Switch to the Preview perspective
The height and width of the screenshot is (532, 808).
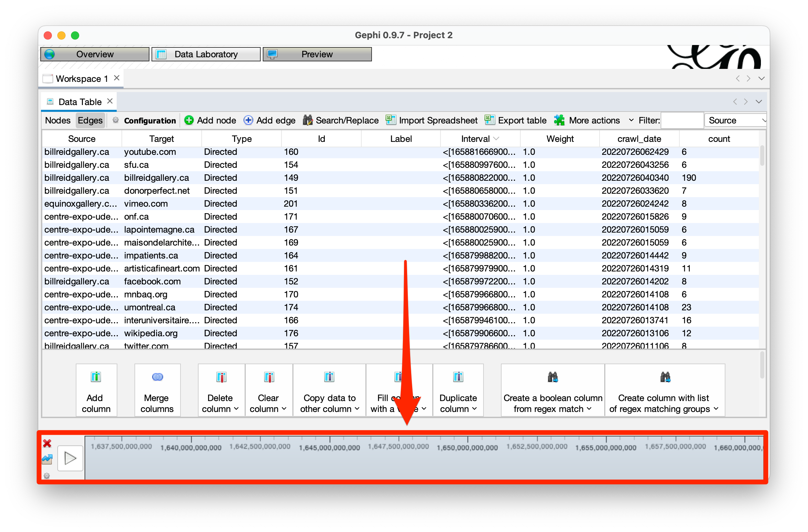click(317, 54)
